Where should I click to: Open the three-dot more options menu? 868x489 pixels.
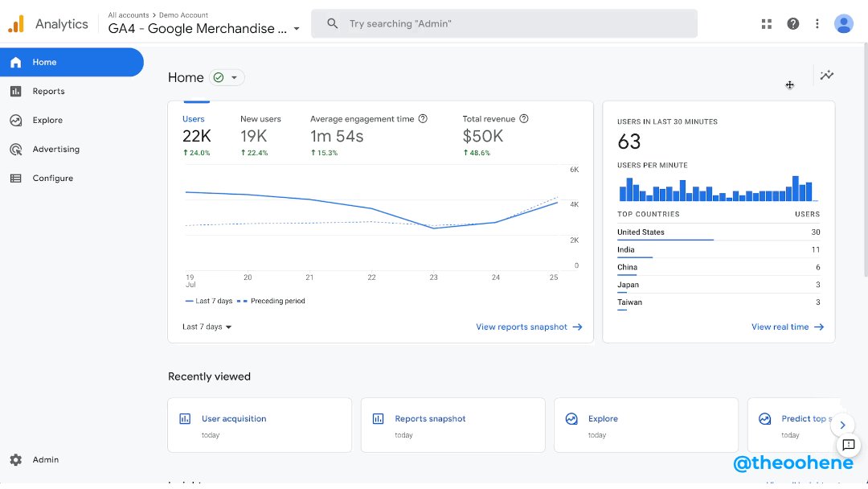[817, 24]
